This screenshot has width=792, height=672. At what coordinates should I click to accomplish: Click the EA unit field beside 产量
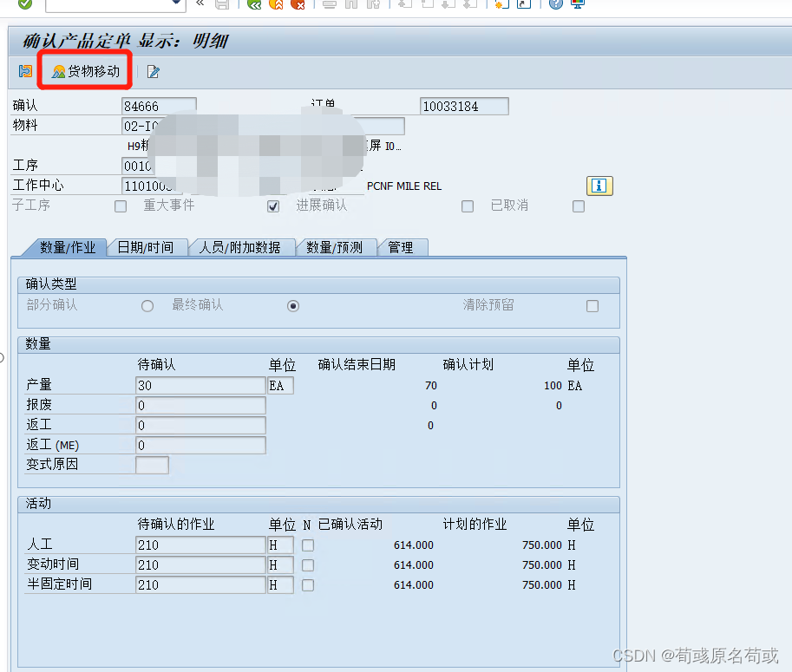click(x=280, y=385)
